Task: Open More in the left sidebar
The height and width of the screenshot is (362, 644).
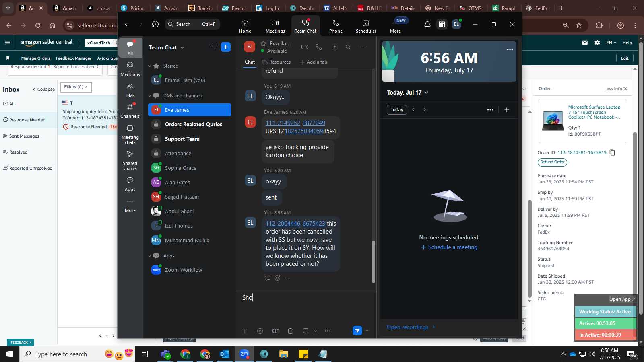Action: (x=130, y=205)
